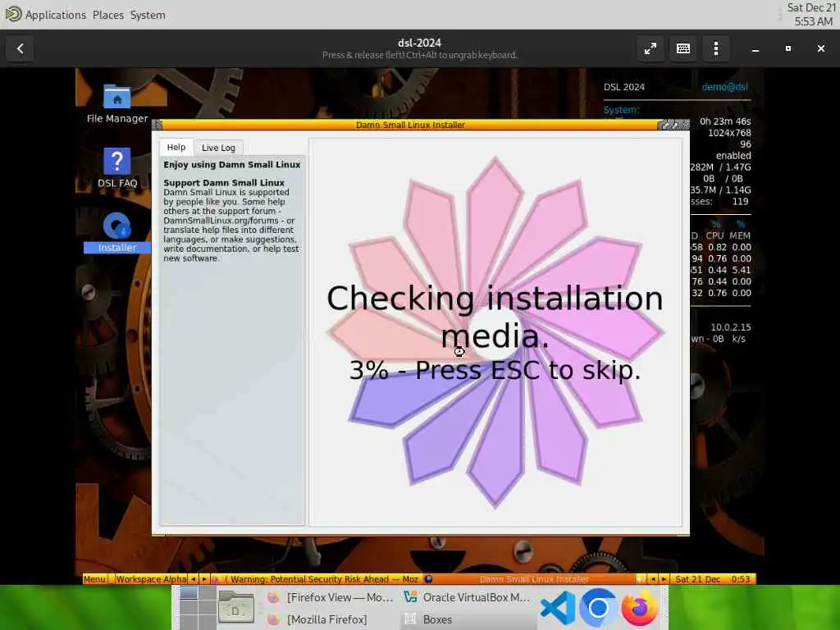Click left arrow near DSL taskbar clock
840x630 pixels.
pyautogui.click(x=652, y=579)
